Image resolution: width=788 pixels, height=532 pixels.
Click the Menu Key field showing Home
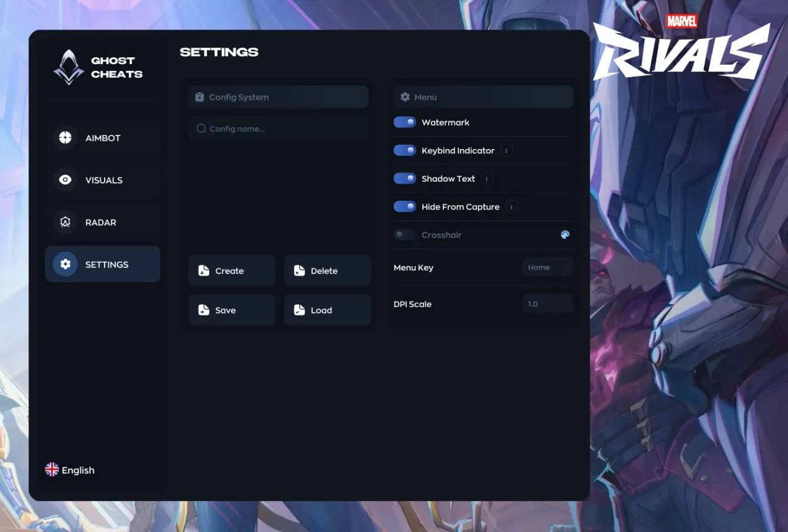548,267
